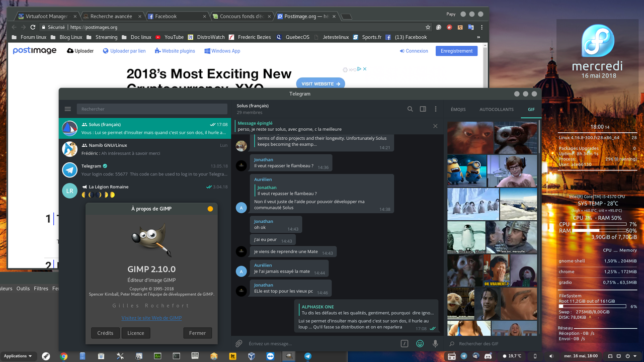Click the Connexion link on Postimage
Screen dimensions: 644x362
pyautogui.click(x=414, y=51)
